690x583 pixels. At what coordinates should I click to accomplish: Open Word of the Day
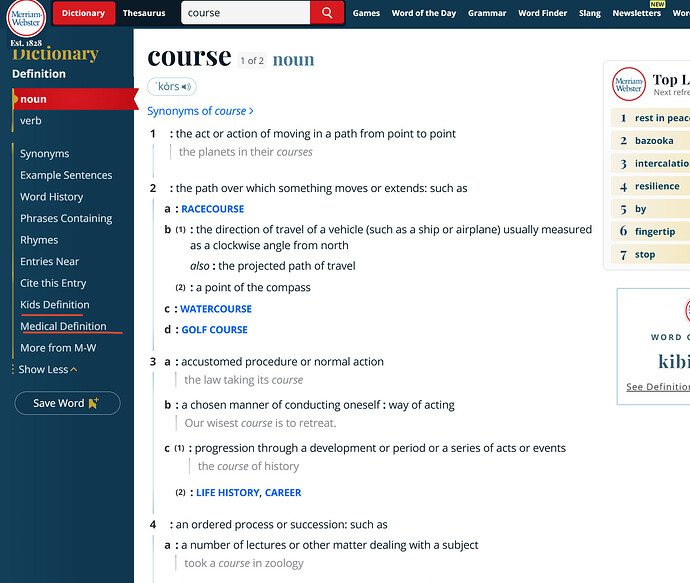coord(424,13)
